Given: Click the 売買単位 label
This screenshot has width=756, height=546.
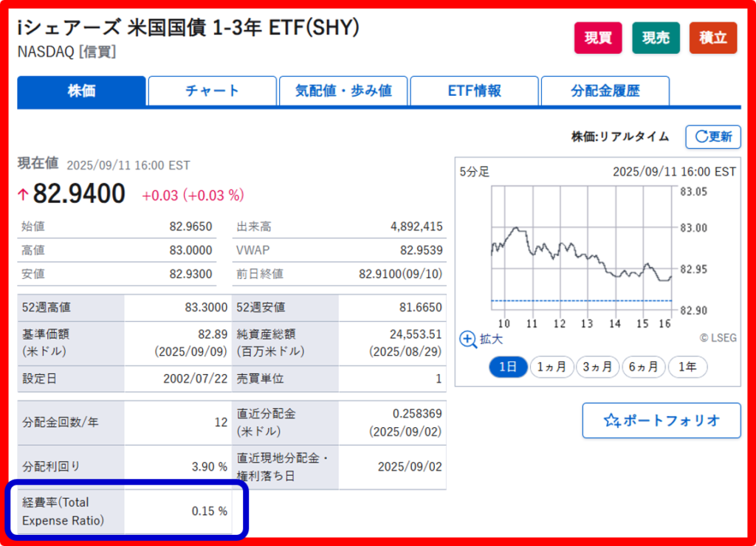Looking at the screenshot, I should (x=260, y=379).
